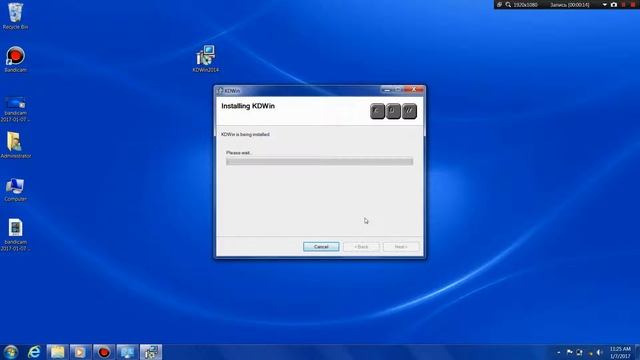Click the Show desktop strip at taskbar end
This screenshot has height=360, width=640.
(x=637, y=352)
